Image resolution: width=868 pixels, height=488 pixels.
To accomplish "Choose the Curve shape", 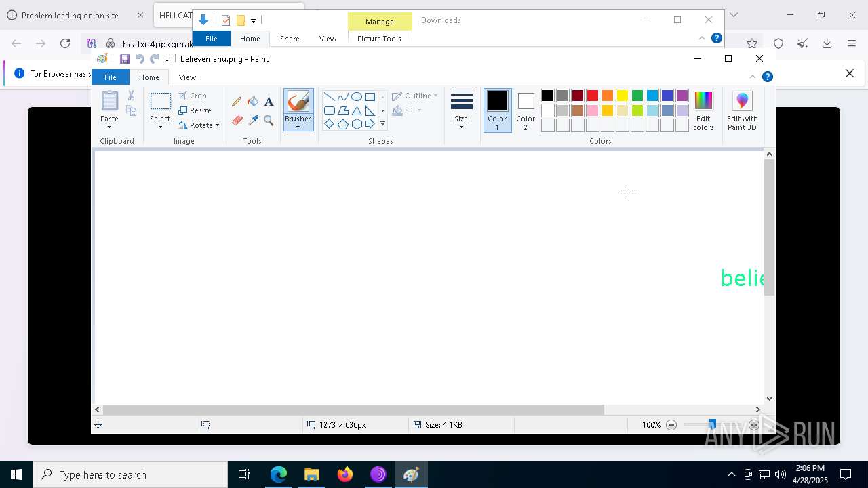I will point(342,96).
